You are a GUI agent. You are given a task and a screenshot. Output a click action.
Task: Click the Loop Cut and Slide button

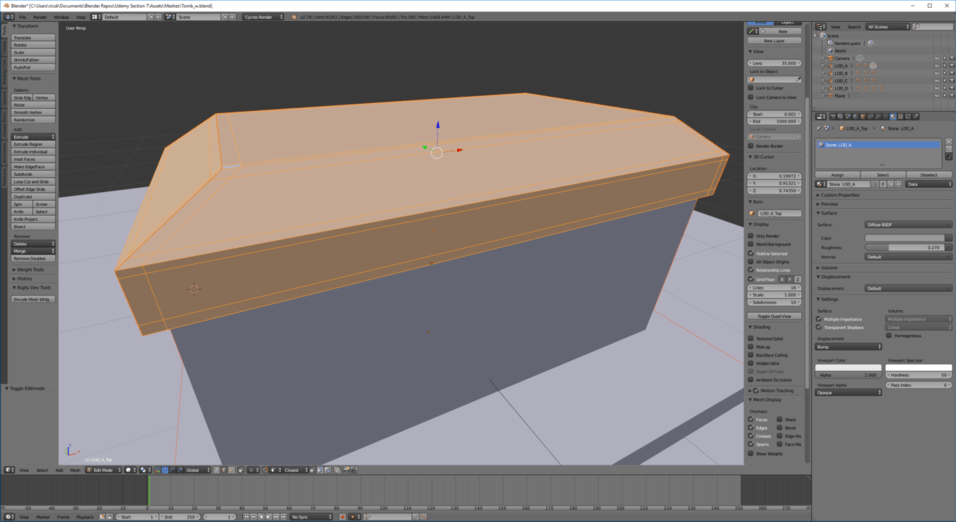(x=32, y=181)
